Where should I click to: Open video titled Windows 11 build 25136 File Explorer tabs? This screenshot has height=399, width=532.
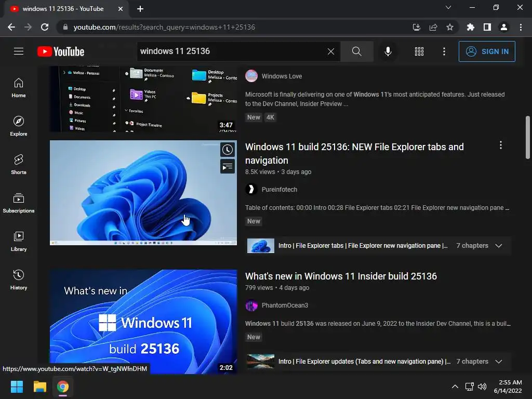coord(354,153)
